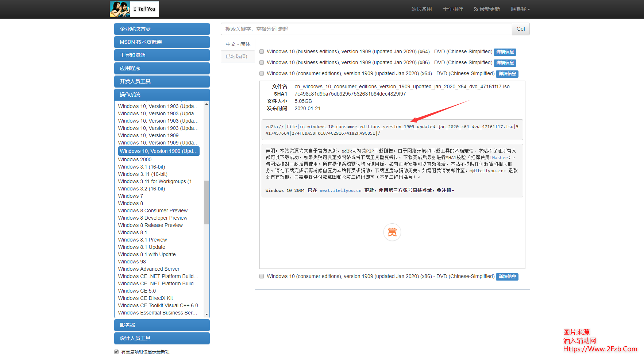Open the next.itellyou.cn link
644x359 pixels.
(340, 190)
